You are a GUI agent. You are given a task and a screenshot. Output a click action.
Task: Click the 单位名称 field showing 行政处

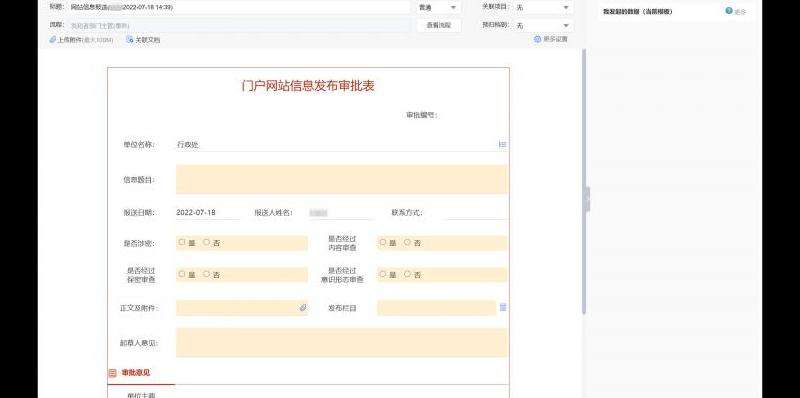coord(336,144)
